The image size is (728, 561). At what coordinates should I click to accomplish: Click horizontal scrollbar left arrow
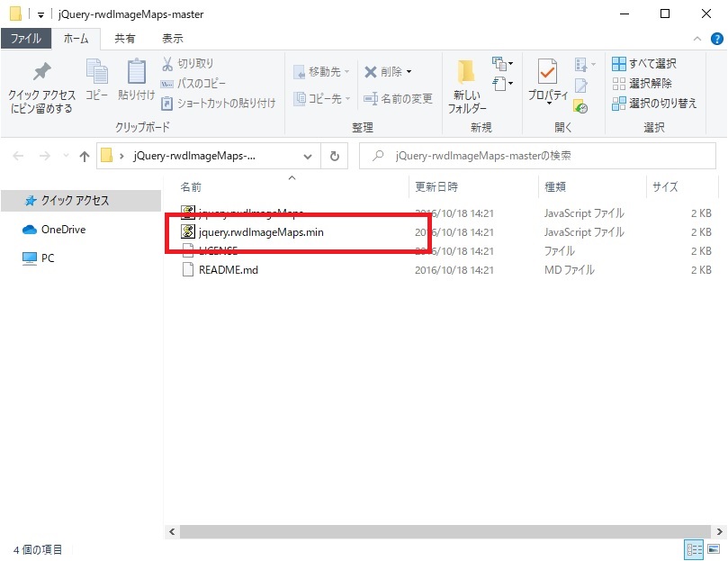point(172,531)
